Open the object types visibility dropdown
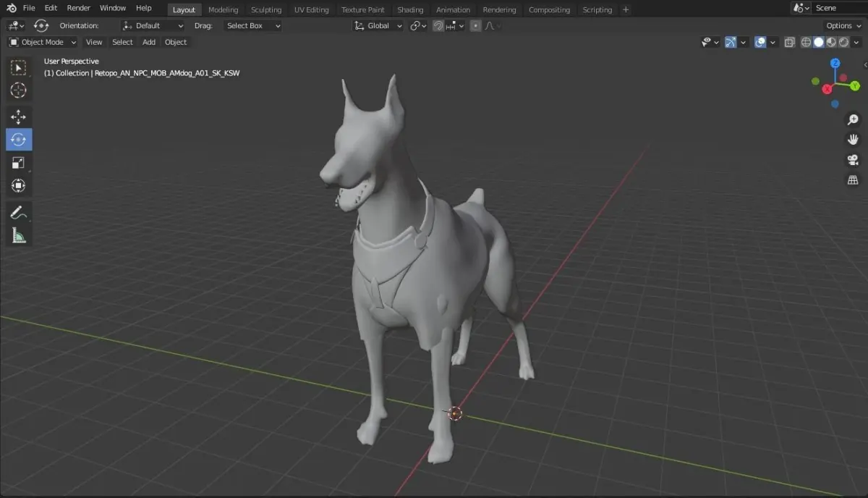 coord(710,42)
